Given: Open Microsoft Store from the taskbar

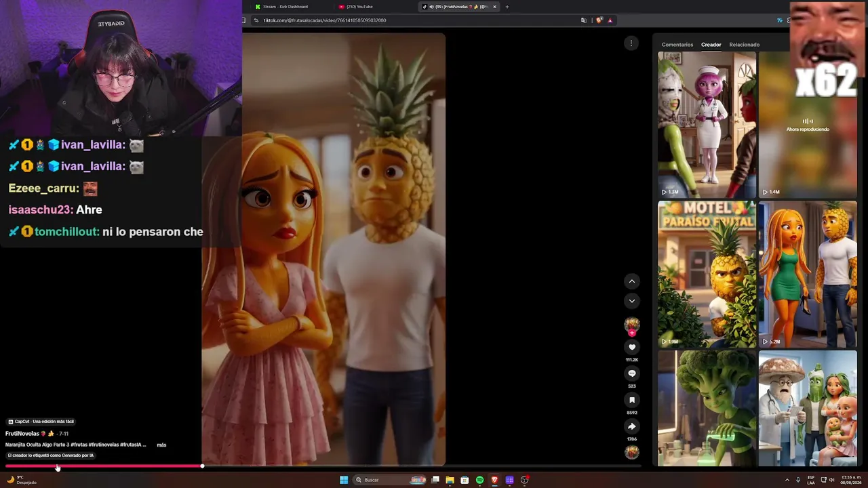Looking at the screenshot, I should [465, 480].
